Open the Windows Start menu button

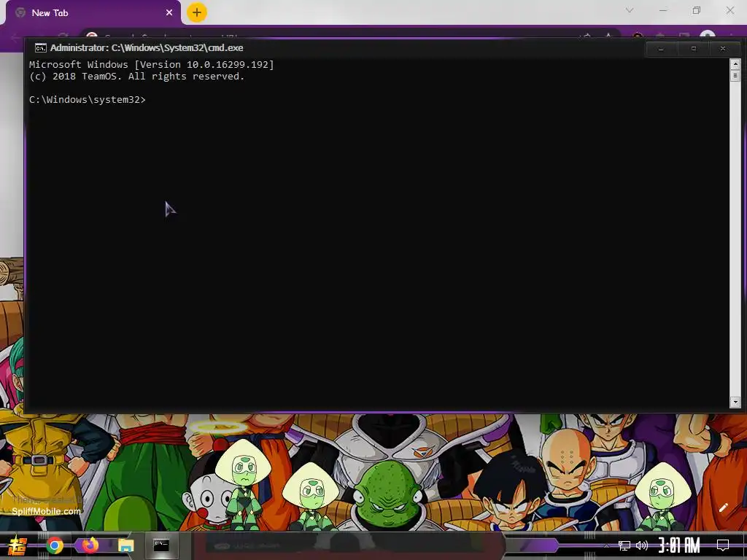[x=18, y=545]
